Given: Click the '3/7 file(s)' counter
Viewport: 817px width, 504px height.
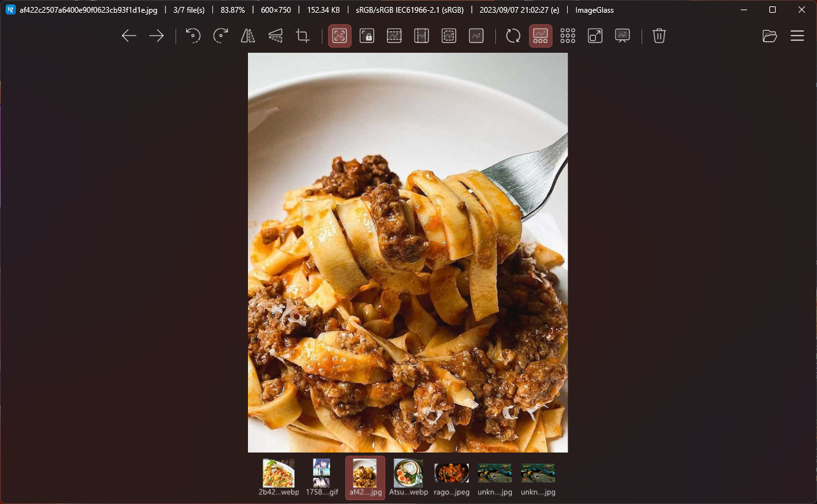Looking at the screenshot, I should [x=189, y=10].
